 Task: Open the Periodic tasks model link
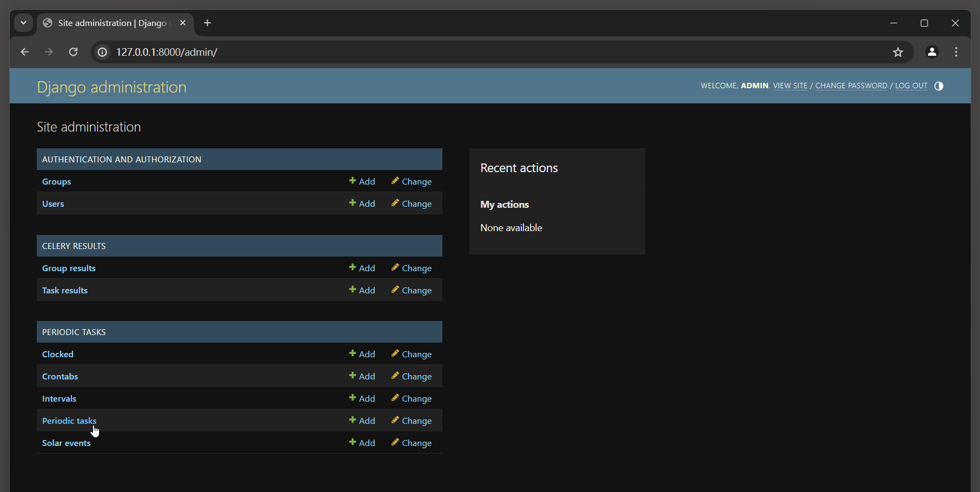pos(69,421)
